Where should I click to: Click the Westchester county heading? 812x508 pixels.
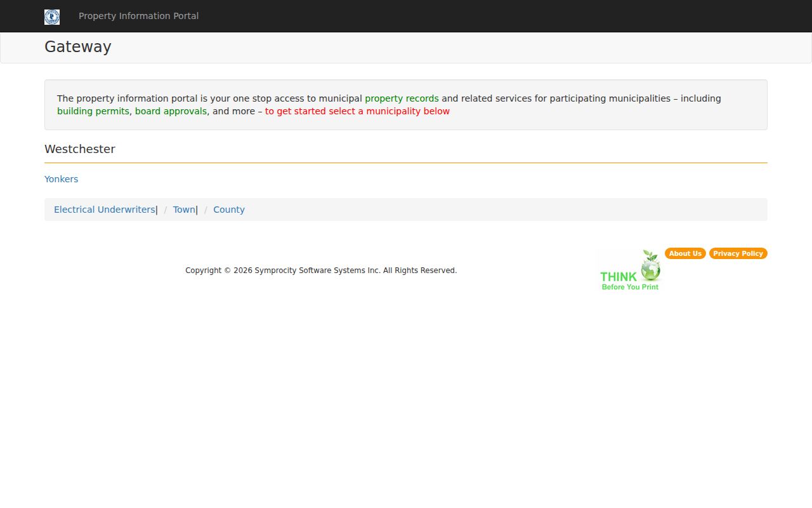tap(80, 149)
